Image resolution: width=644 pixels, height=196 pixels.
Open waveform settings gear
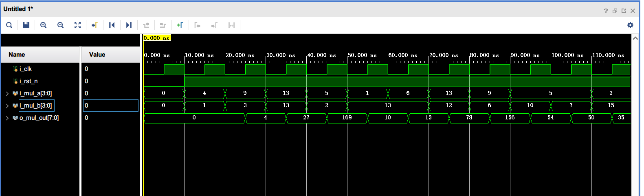(x=630, y=25)
